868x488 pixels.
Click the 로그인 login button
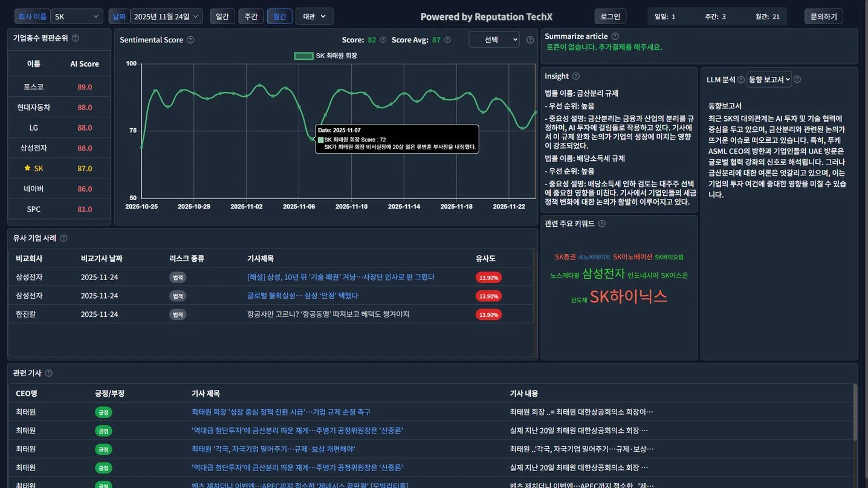[x=610, y=16]
